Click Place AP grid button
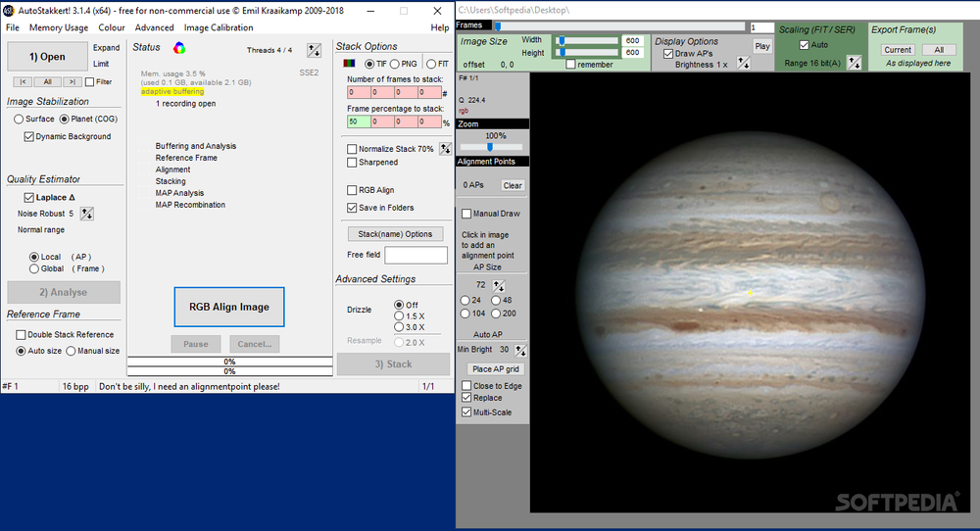Image resolution: width=980 pixels, height=531 pixels. pos(496,369)
